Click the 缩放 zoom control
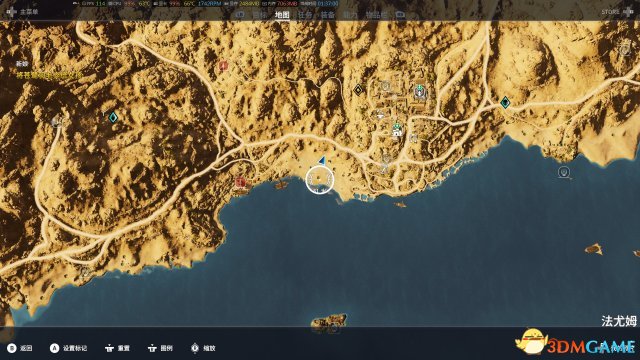 click(203, 348)
